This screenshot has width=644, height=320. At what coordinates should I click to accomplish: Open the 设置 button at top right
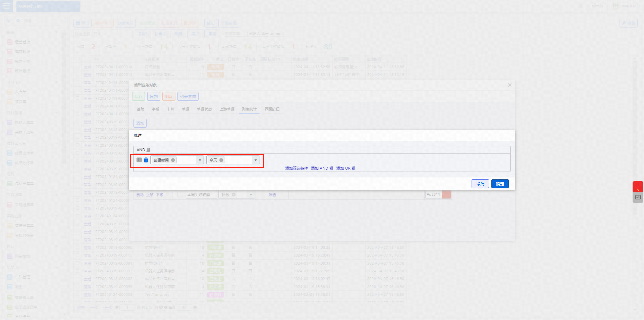pyautogui.click(x=628, y=23)
